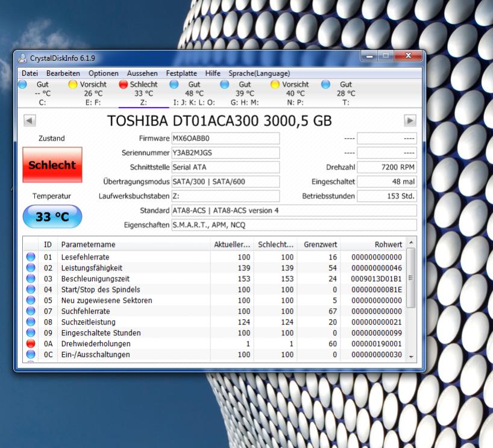Click the status dot for Start/Stop des Spindels

coord(31,290)
